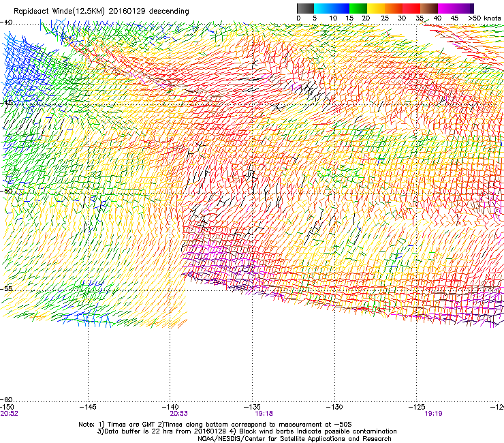Click the red 30–35 knots legend segment

click(411, 8)
